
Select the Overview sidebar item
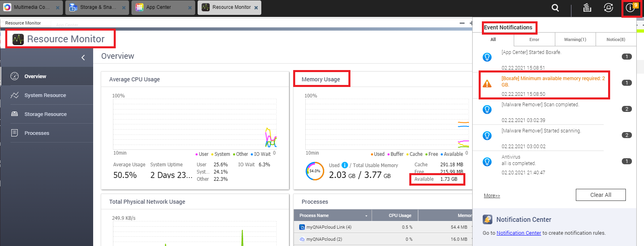click(x=47, y=76)
